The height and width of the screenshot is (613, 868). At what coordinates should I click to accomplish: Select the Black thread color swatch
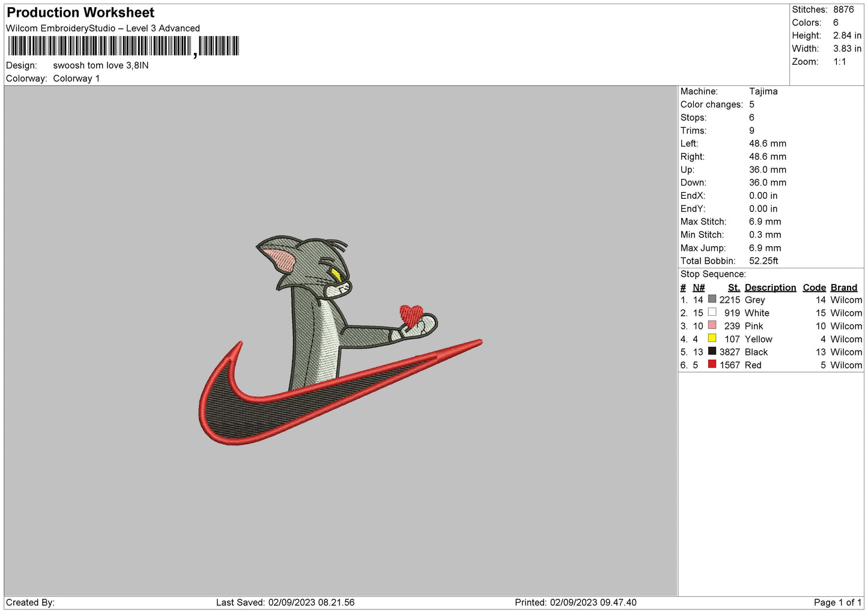coord(712,351)
